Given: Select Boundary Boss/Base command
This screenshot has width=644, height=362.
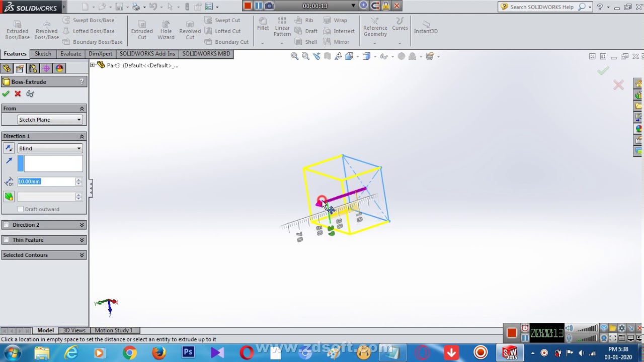Looking at the screenshot, I should (x=93, y=42).
